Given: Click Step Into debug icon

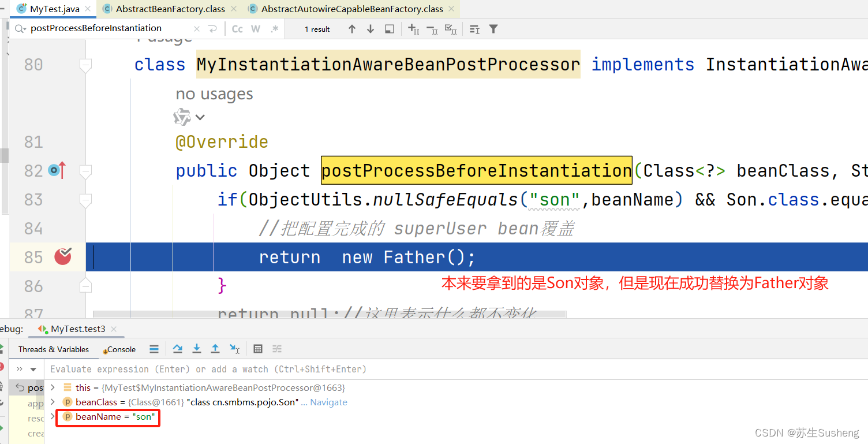Looking at the screenshot, I should [197, 349].
